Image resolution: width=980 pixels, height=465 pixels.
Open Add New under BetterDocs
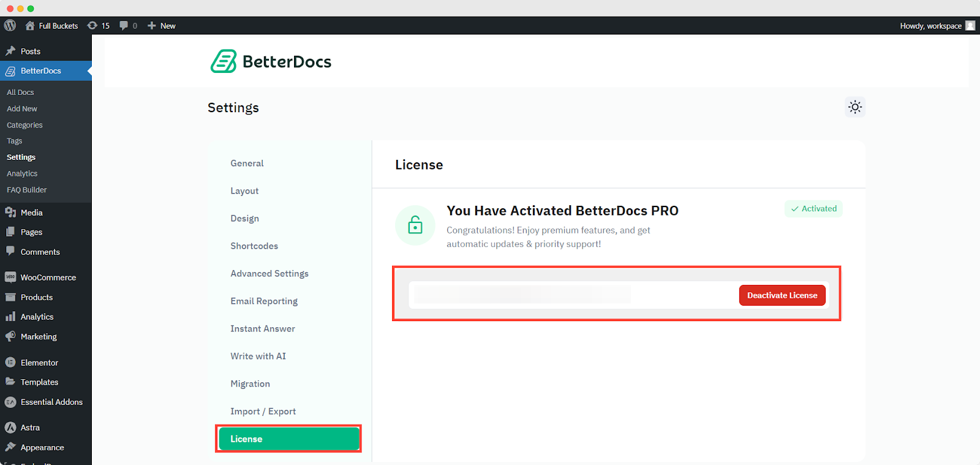(22, 108)
